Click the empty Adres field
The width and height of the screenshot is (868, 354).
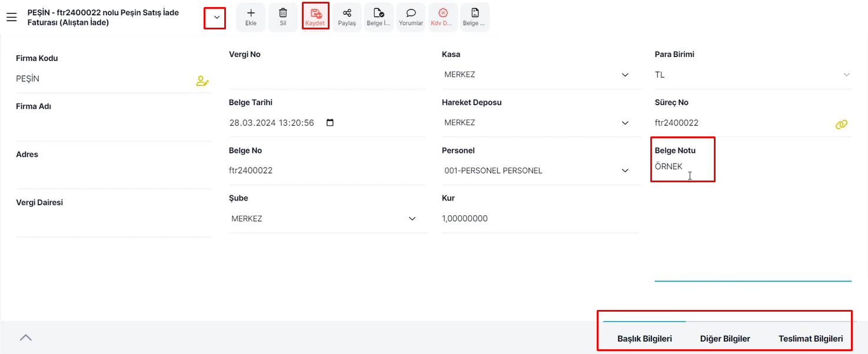click(114, 175)
